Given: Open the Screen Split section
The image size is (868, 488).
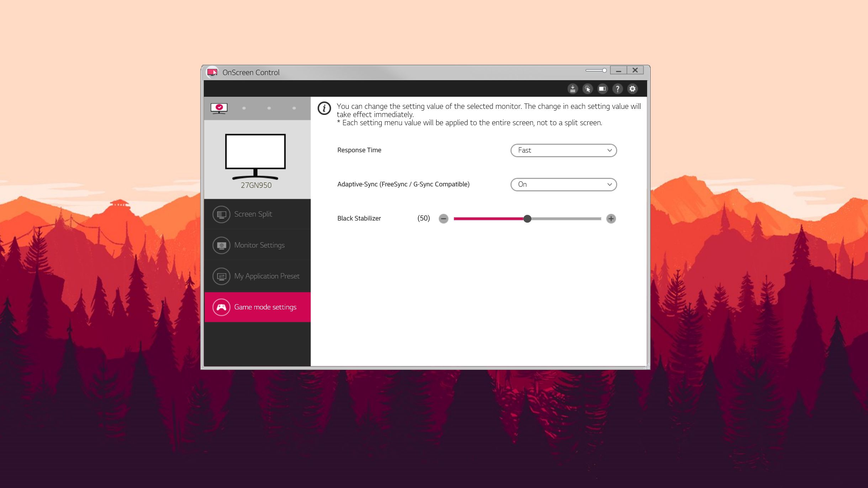Looking at the screenshot, I should coord(257,214).
